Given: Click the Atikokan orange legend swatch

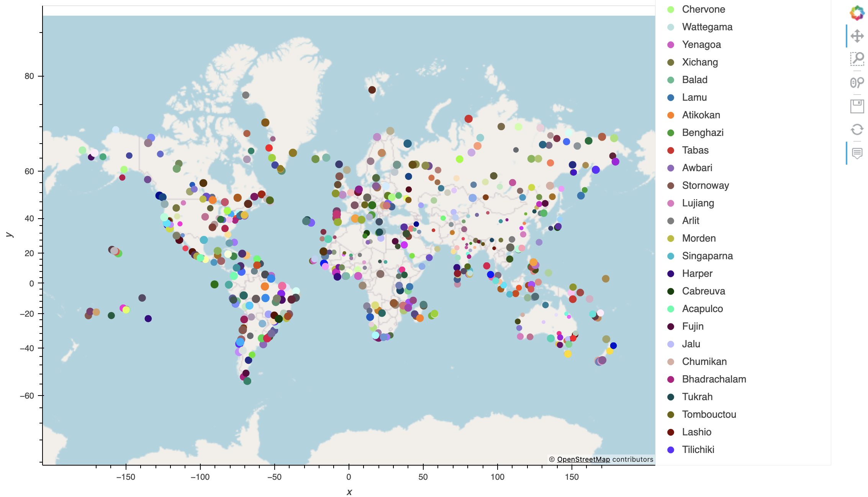Looking at the screenshot, I should [x=671, y=115].
